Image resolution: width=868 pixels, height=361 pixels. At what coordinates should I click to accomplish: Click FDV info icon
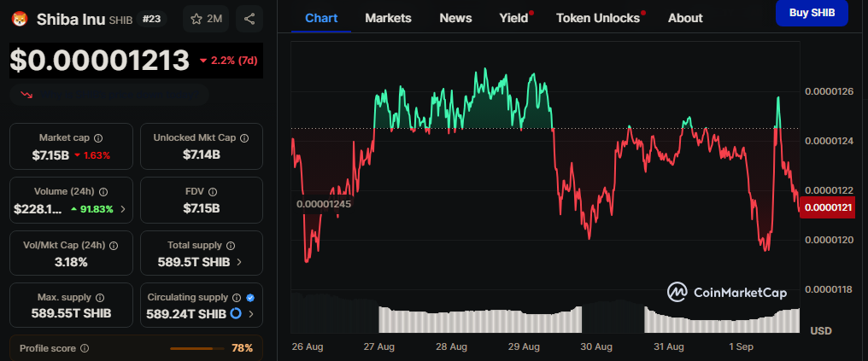tap(213, 191)
